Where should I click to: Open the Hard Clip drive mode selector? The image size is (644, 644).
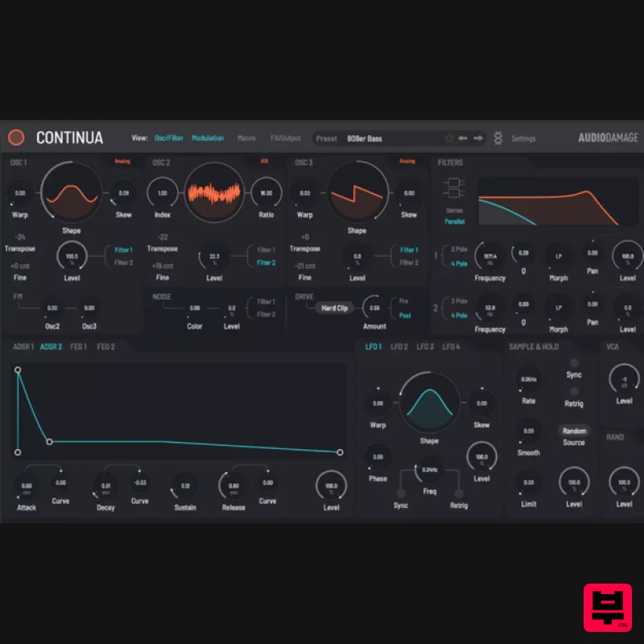pos(333,308)
